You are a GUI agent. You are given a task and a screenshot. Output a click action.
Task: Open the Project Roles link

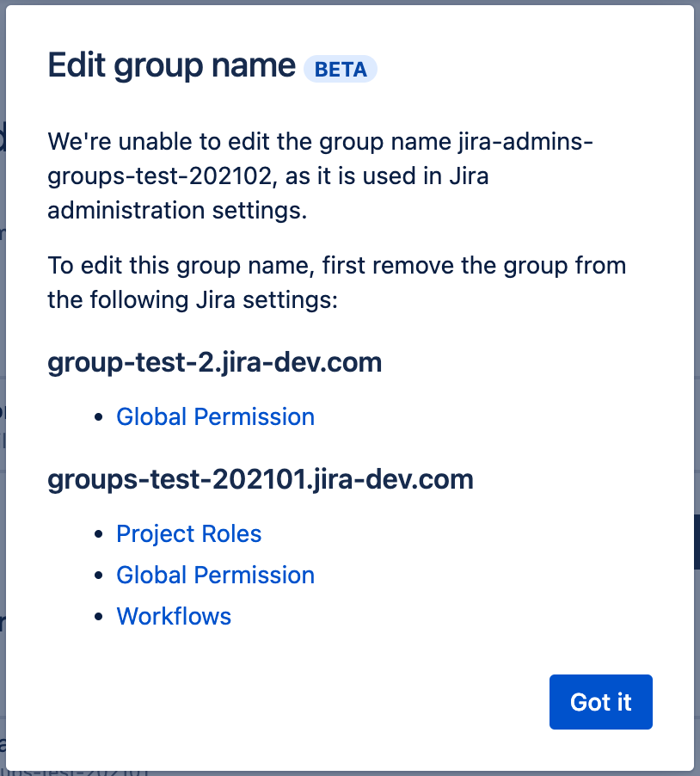pos(188,533)
